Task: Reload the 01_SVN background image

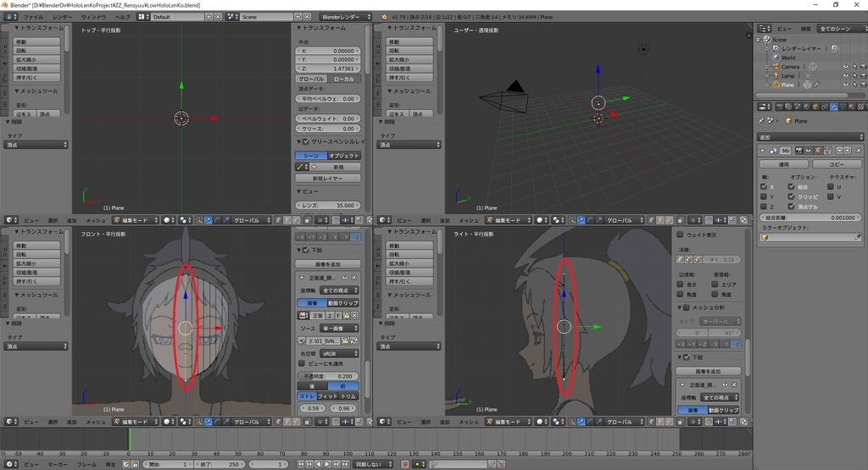Action: click(x=353, y=340)
